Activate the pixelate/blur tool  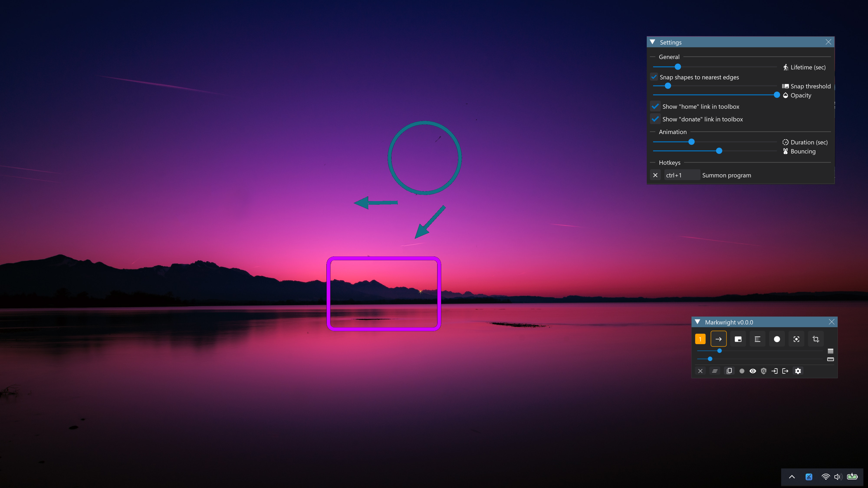coord(757,339)
